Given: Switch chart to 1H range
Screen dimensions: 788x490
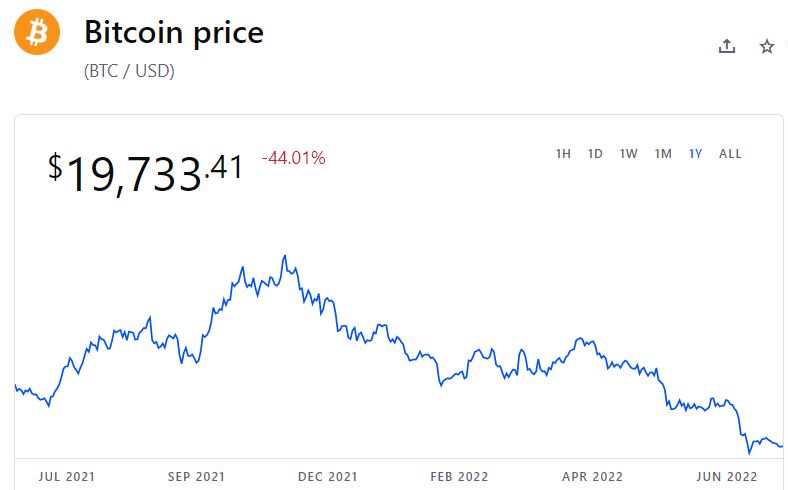Looking at the screenshot, I should 563,154.
